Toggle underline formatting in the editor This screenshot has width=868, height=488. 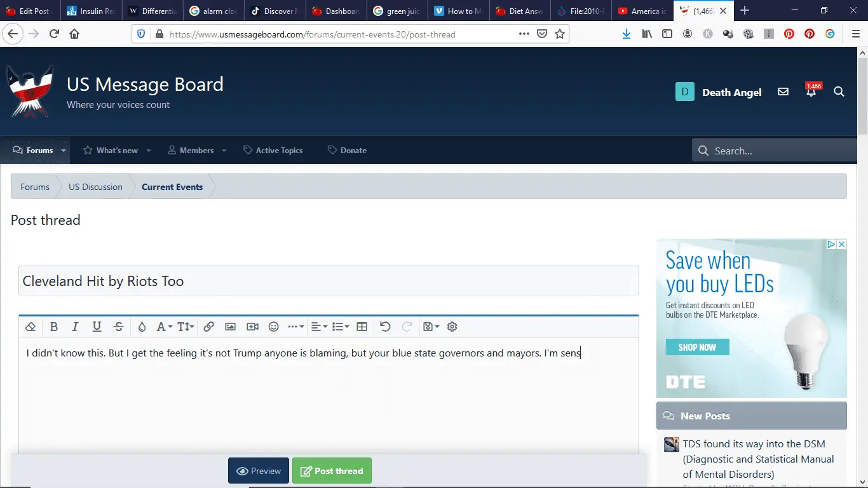[97, 327]
